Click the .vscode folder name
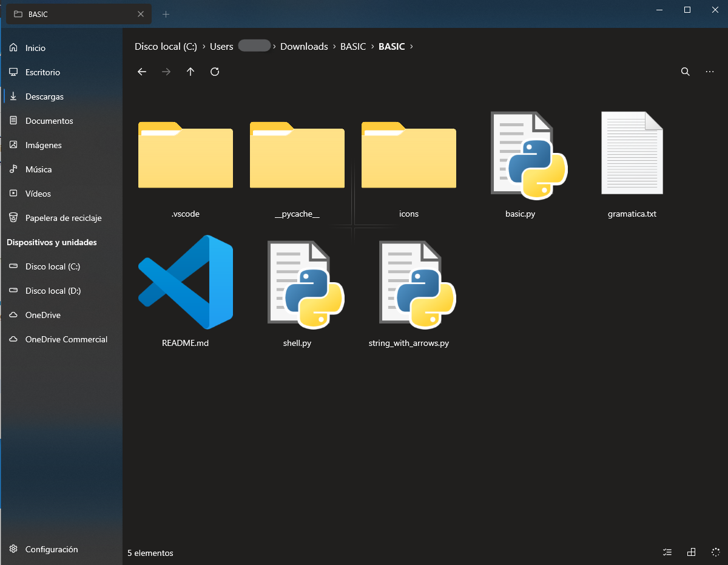The height and width of the screenshot is (565, 728). (186, 214)
